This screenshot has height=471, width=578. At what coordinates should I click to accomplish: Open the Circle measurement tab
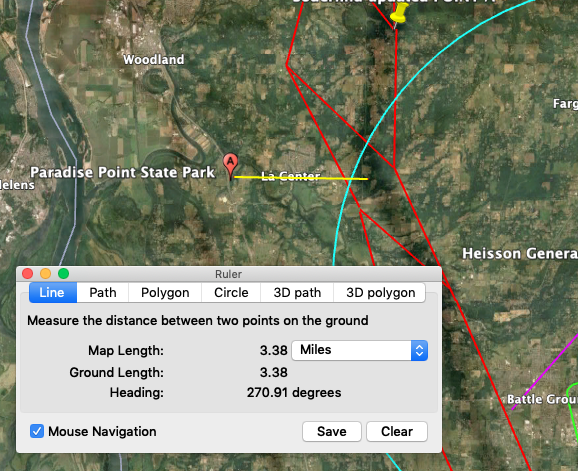[x=231, y=293]
